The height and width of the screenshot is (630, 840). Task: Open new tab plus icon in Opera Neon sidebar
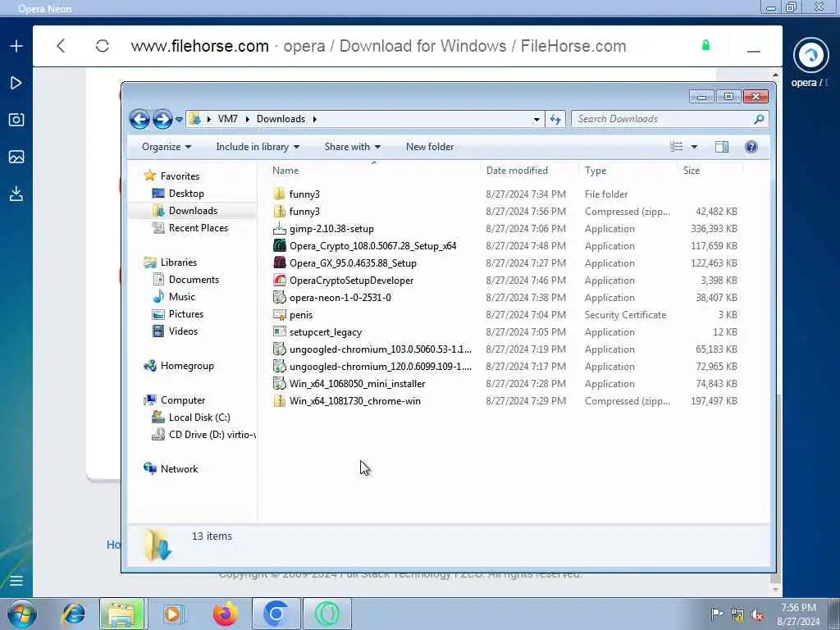tap(16, 46)
